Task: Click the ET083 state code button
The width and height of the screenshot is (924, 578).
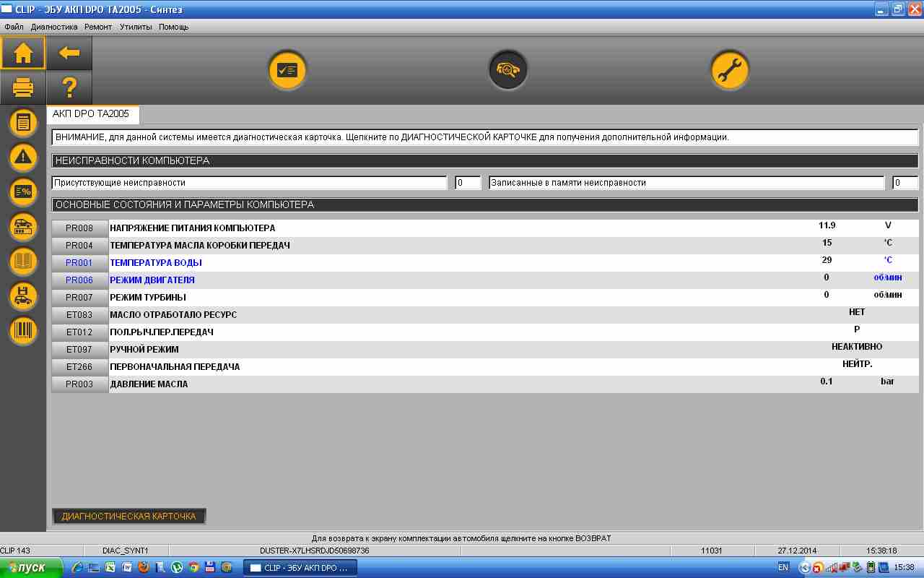Action: click(79, 315)
